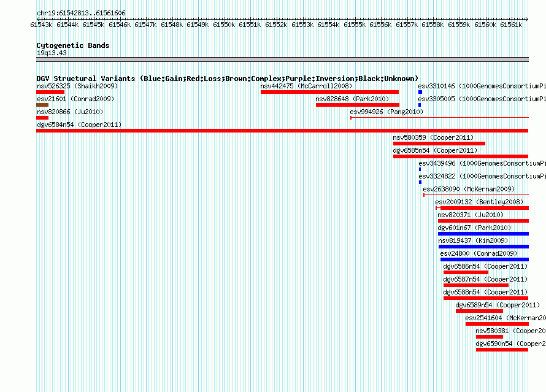Image resolution: width=546 pixels, height=392 pixels.
Task: Open the dgv6590n54 variant label
Action: 511,344
